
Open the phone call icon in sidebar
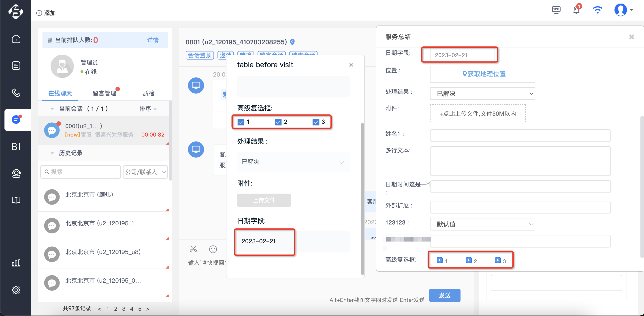[x=16, y=92]
